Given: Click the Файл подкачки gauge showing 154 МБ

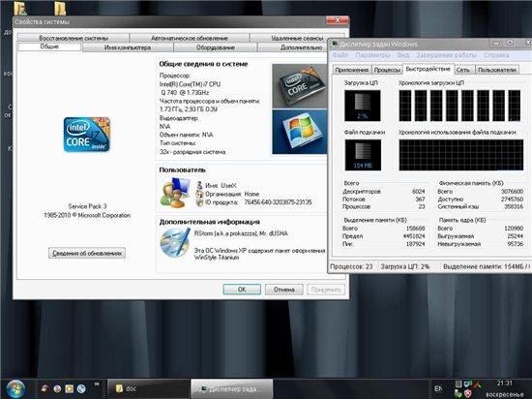Looking at the screenshot, I should click(x=363, y=155).
